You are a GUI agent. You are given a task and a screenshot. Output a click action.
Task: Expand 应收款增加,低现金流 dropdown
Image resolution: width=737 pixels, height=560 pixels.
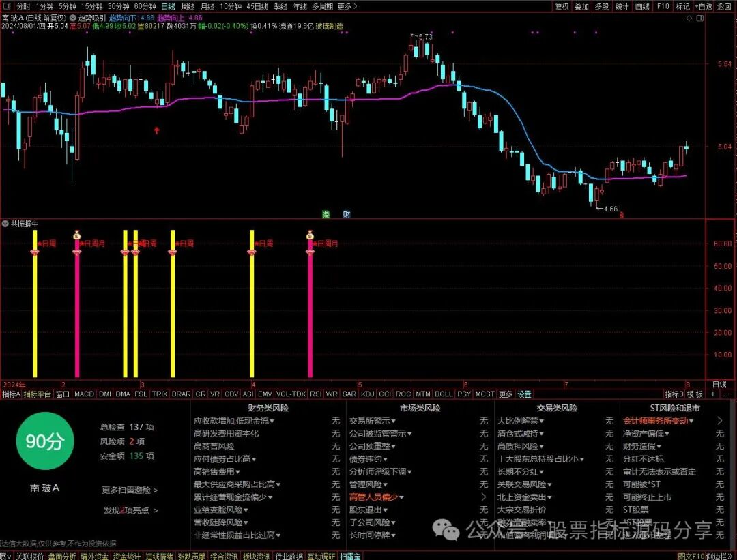coord(272,421)
